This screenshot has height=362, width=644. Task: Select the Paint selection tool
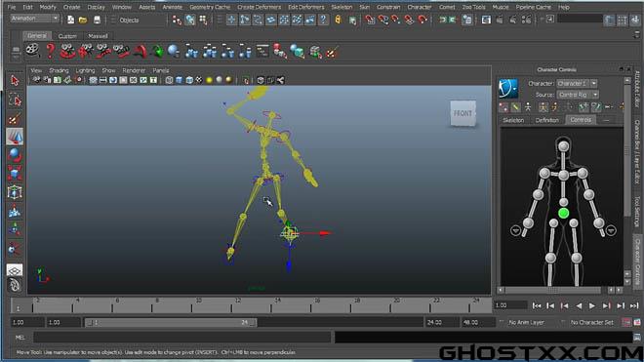(15, 118)
